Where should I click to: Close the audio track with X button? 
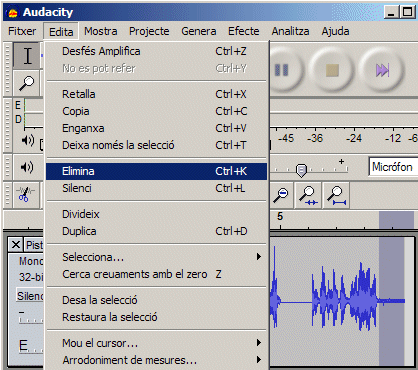coord(15,245)
